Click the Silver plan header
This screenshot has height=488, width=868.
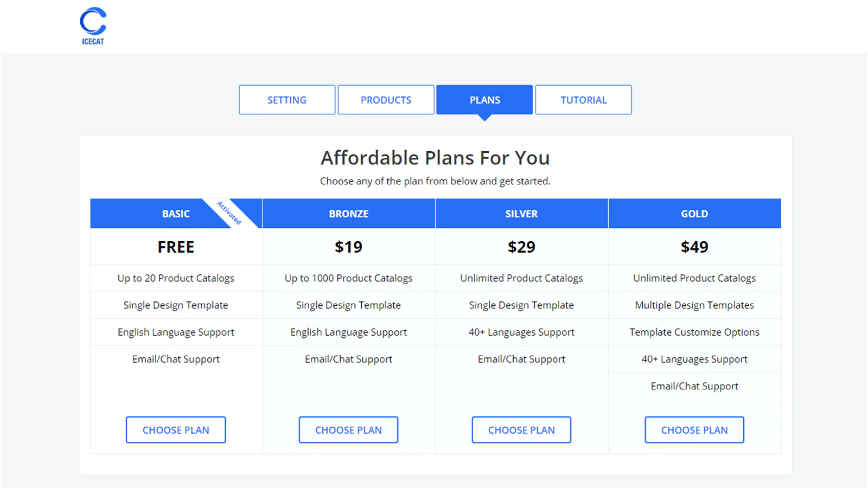[x=521, y=214]
